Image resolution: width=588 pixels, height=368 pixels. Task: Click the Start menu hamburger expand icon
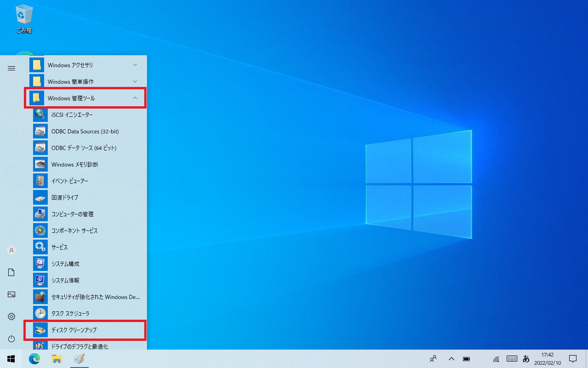click(x=11, y=68)
